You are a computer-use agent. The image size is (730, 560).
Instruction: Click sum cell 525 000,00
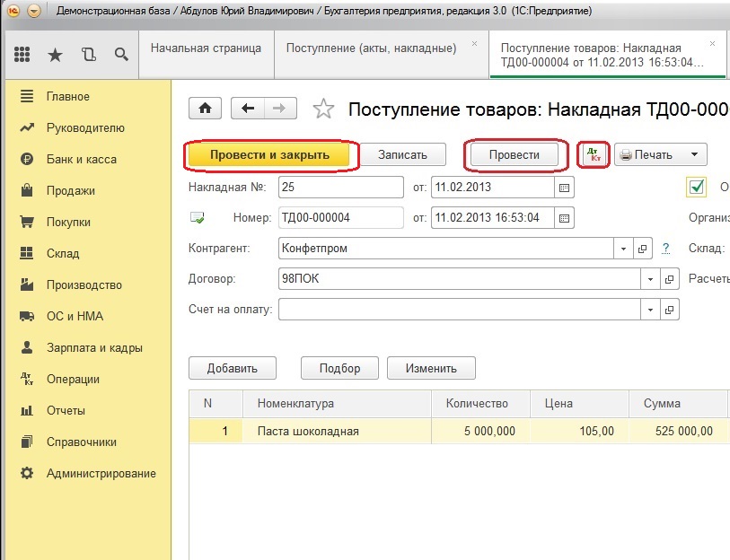[x=678, y=431]
